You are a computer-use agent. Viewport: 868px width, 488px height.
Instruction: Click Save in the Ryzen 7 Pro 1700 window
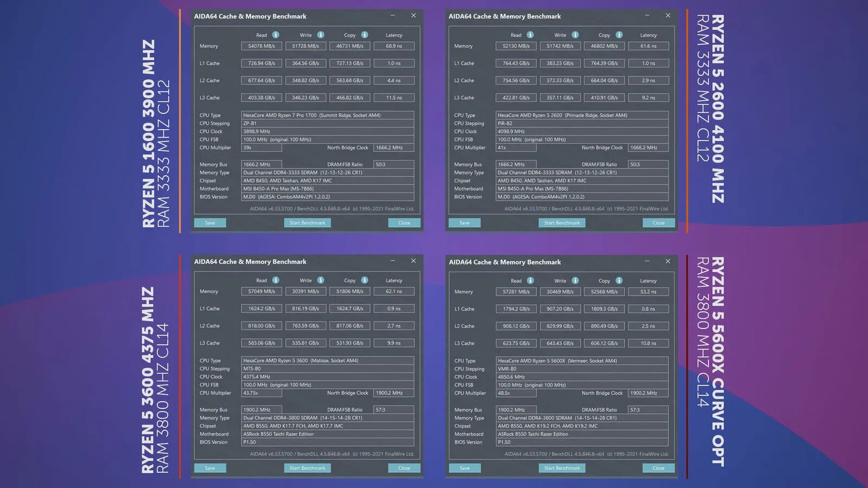pos(210,223)
